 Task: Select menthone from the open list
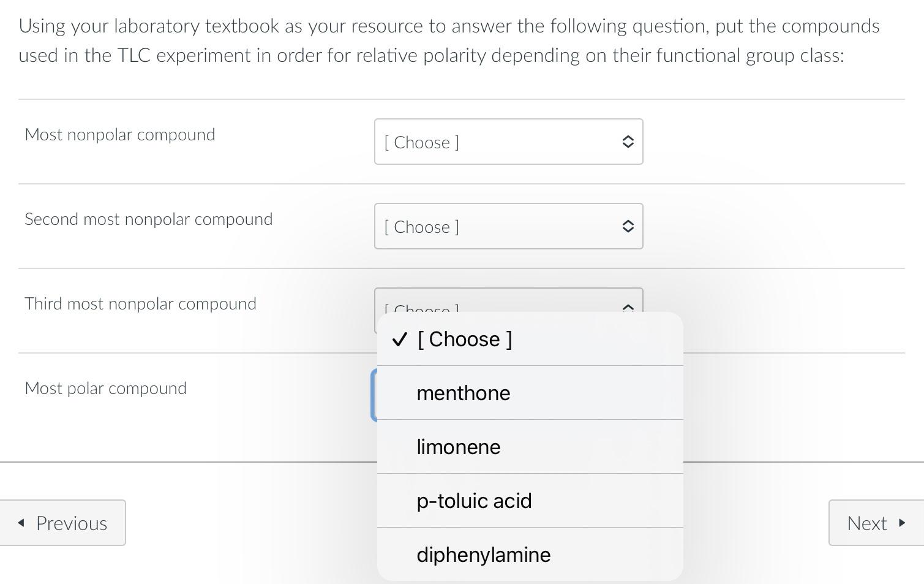tap(464, 393)
